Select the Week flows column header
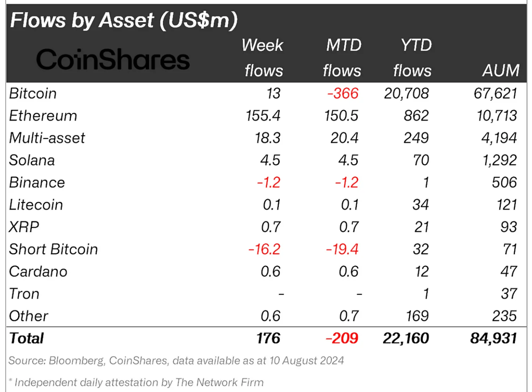532x392 pixels. 263,58
